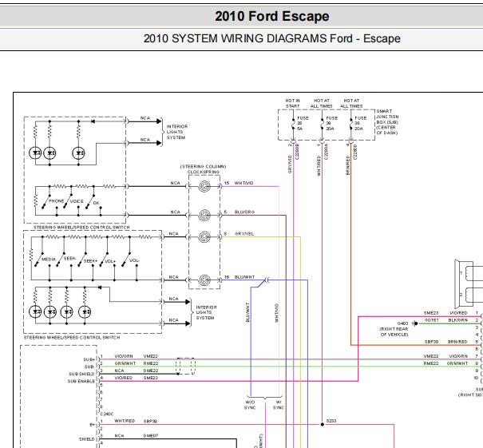Image resolution: width=483 pixels, height=448 pixels.
Task: Click the "2010 Ford Escape" page title
Action: (x=272, y=16)
